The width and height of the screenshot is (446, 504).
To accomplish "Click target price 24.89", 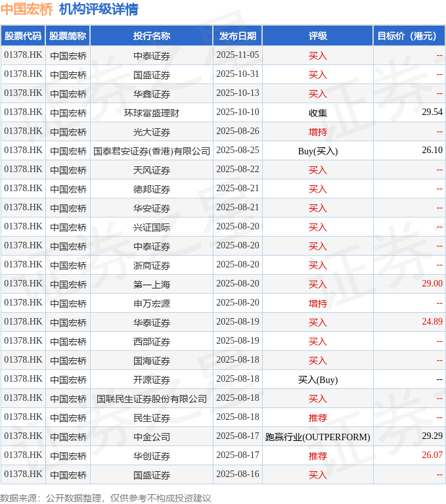I will click(x=432, y=321).
